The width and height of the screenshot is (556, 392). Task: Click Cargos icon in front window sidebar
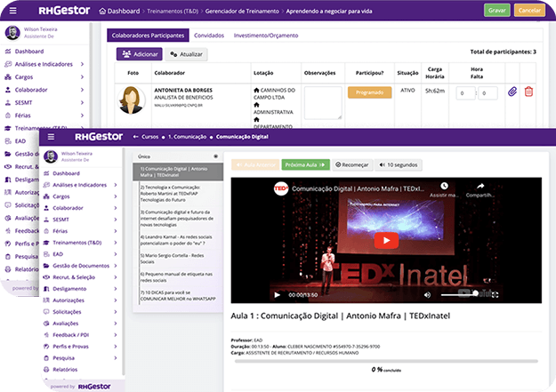pyautogui.click(x=46, y=196)
